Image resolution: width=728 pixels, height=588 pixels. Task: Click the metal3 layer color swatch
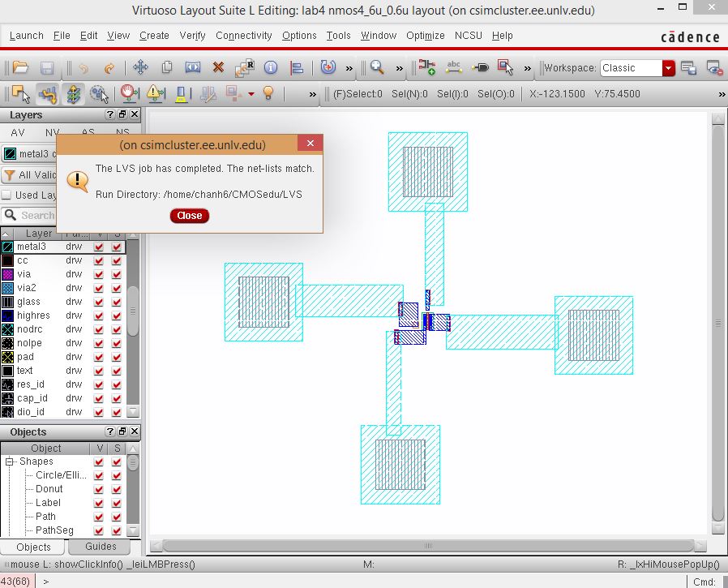pyautogui.click(x=9, y=153)
